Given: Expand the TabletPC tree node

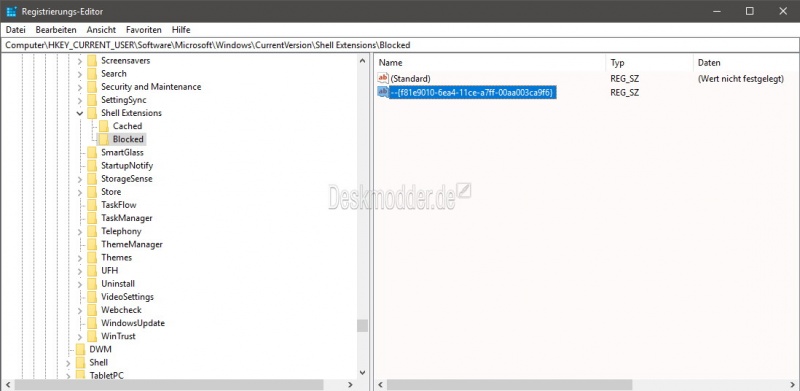Looking at the screenshot, I should (68, 376).
